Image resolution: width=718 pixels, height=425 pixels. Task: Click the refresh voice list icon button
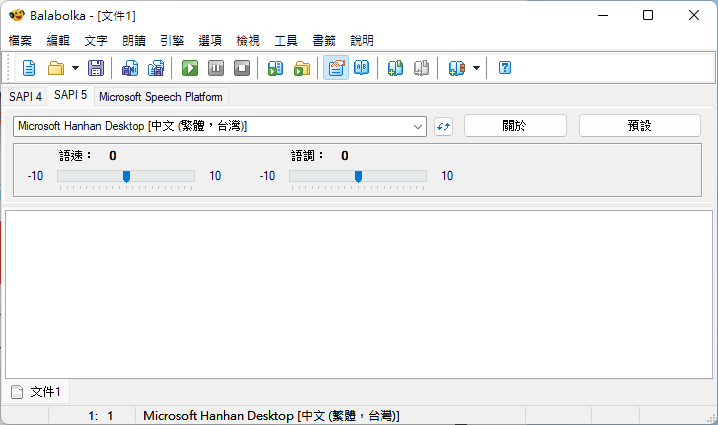click(443, 126)
